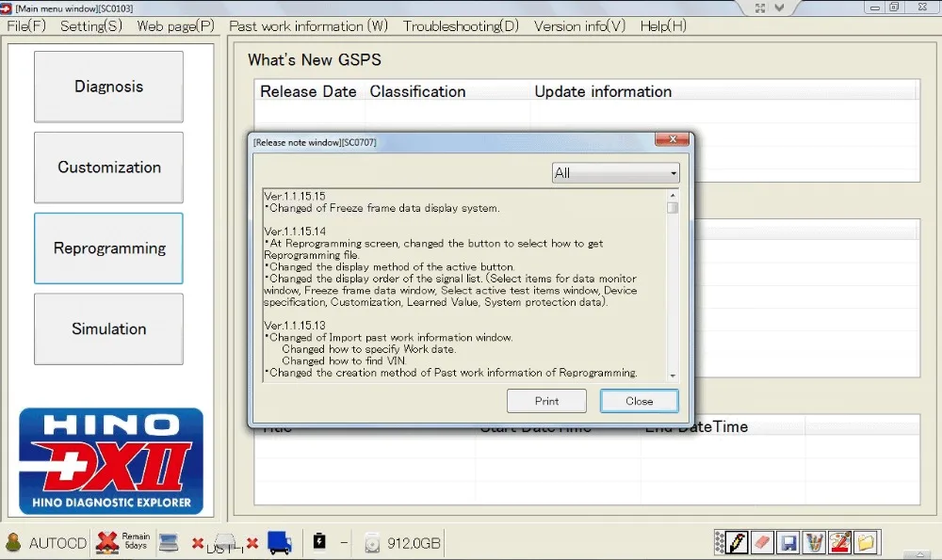Open the Setting(S) menu
This screenshot has height=560, width=942.
click(91, 25)
